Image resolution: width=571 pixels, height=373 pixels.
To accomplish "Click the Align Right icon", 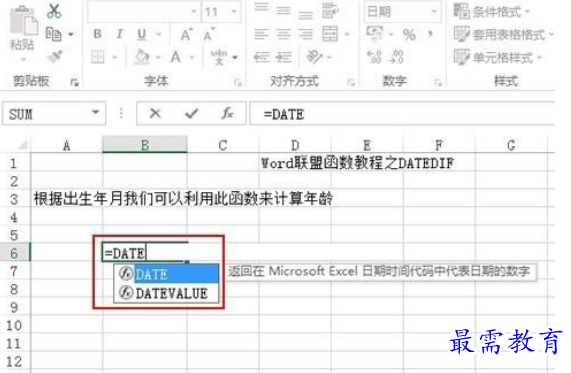I will (x=306, y=34).
